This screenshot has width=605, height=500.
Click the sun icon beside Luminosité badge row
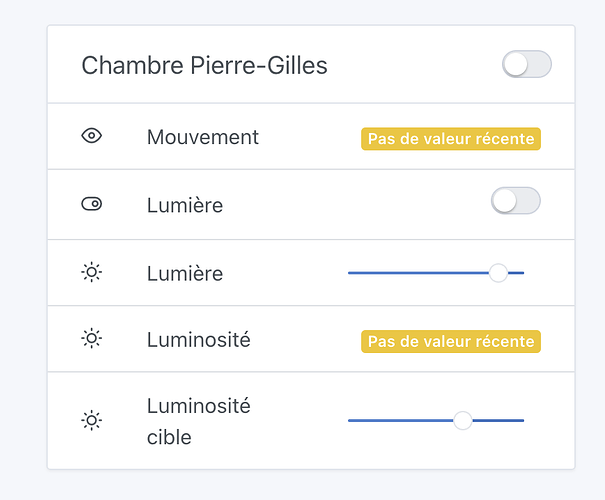92,339
